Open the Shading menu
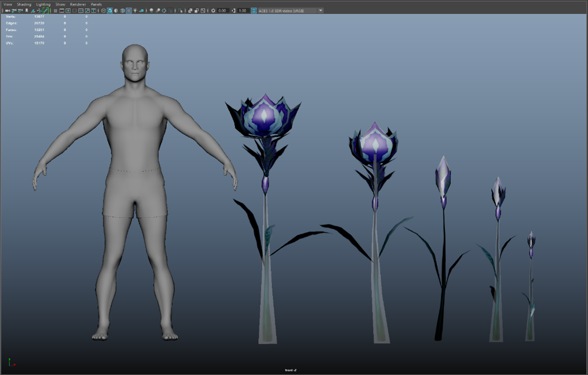Viewport: 588px width, 375px height. point(24,4)
